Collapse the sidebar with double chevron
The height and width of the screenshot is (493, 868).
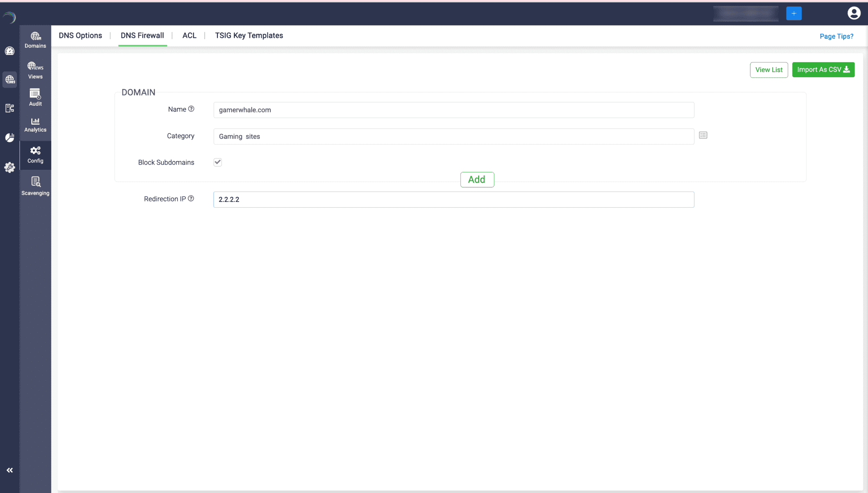[10, 470]
